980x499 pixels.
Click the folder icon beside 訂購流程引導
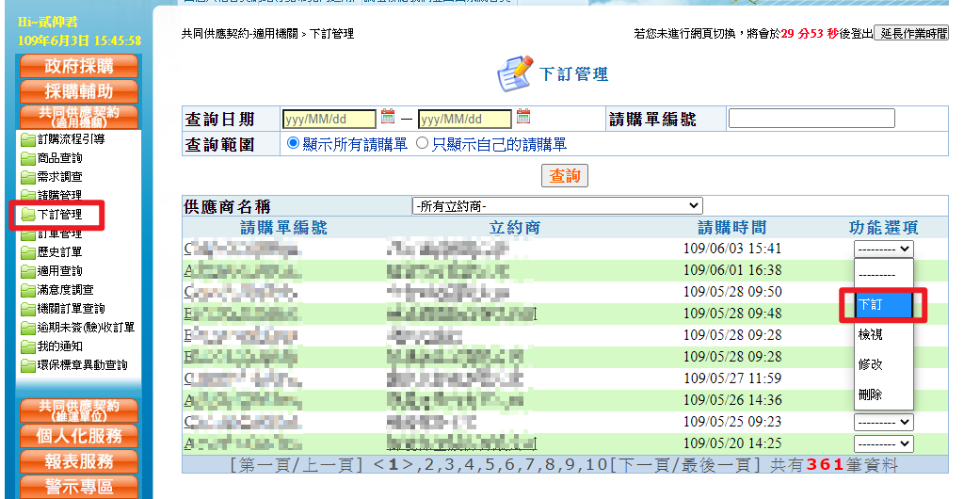[x=27, y=139]
